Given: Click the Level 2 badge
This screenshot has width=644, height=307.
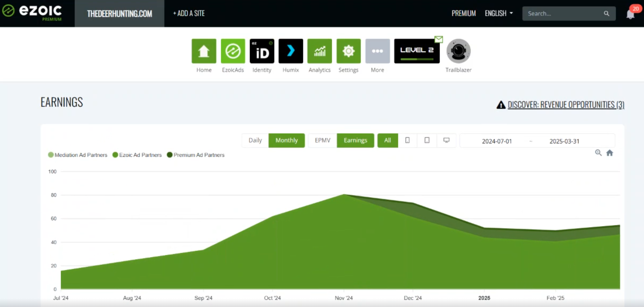Looking at the screenshot, I should click(x=417, y=51).
